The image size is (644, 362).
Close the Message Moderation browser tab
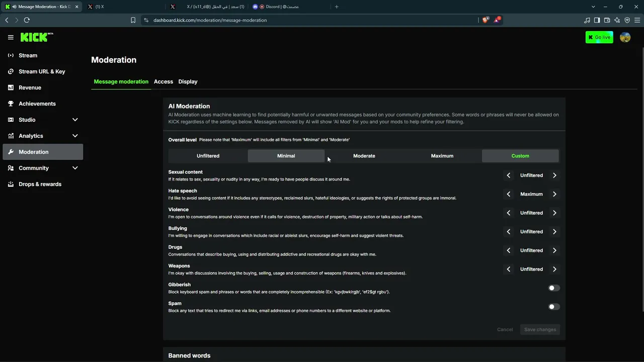point(77,7)
